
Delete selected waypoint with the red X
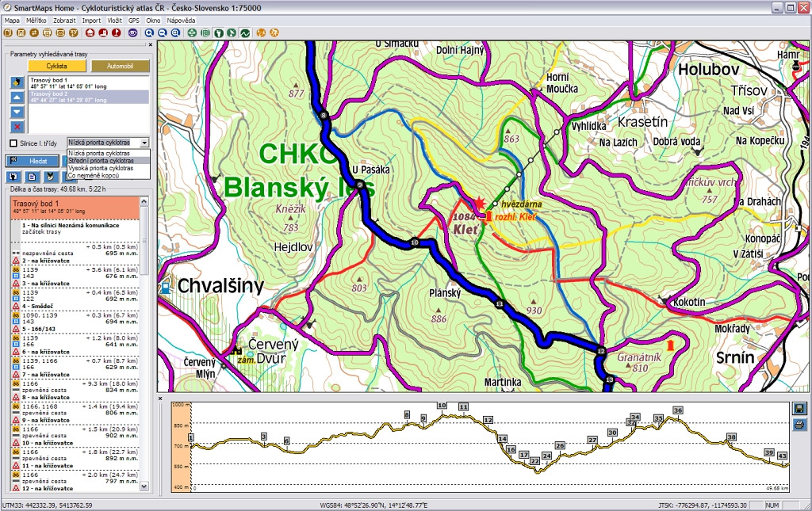(17, 127)
